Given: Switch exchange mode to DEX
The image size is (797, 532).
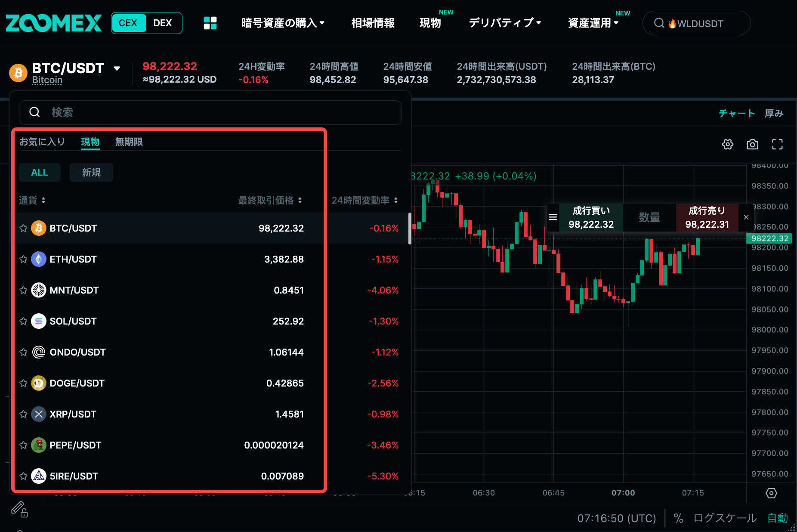Looking at the screenshot, I should click(x=163, y=23).
